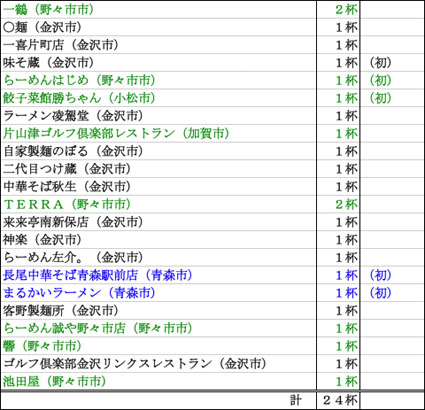
Task: Select １杯 count for 響
Action: tap(346, 346)
